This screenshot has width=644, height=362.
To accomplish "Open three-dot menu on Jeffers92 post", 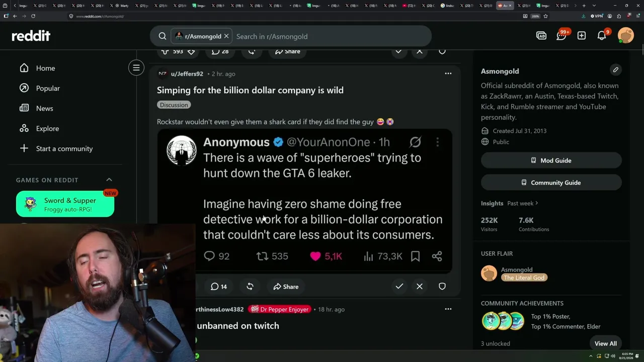I will pos(448,73).
